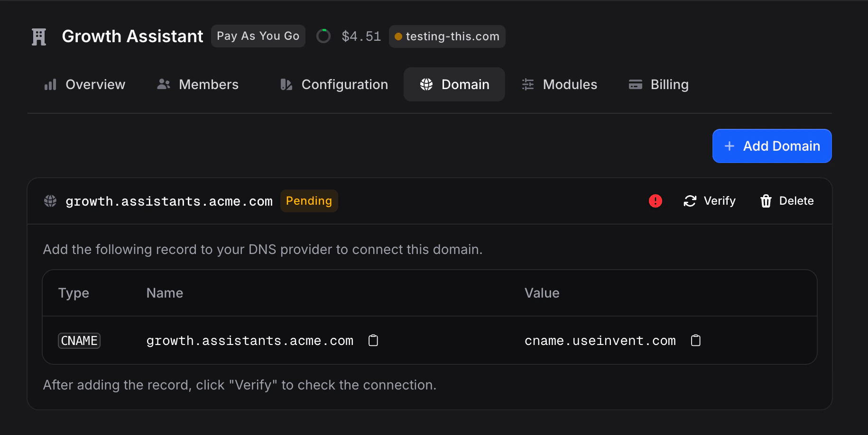Click the Pending status badge
Viewport: 868px width, 435px height.
click(309, 201)
